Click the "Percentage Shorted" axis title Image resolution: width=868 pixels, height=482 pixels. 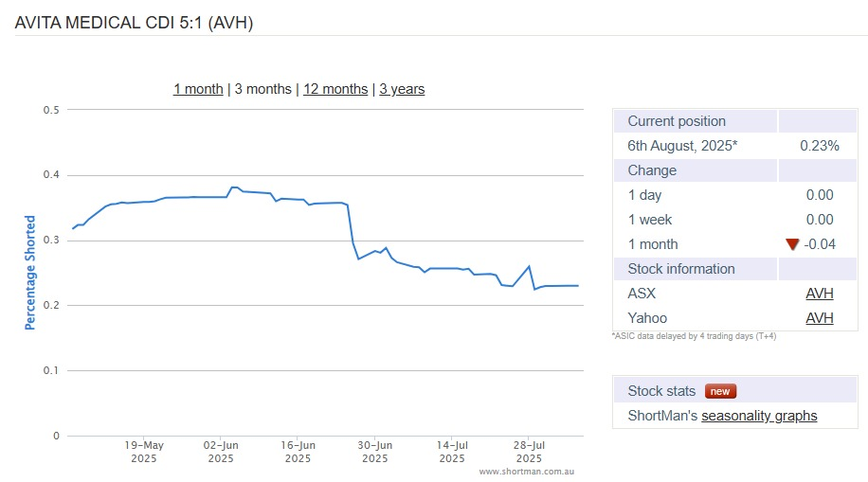[29, 272]
